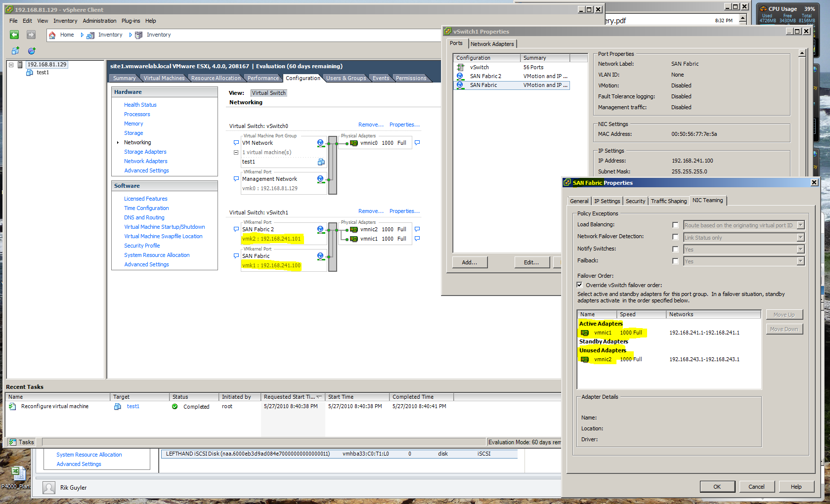This screenshot has width=830, height=504.
Task: Click the vmnic2 adapter icon in Unused Adapters
Action: [x=585, y=360]
